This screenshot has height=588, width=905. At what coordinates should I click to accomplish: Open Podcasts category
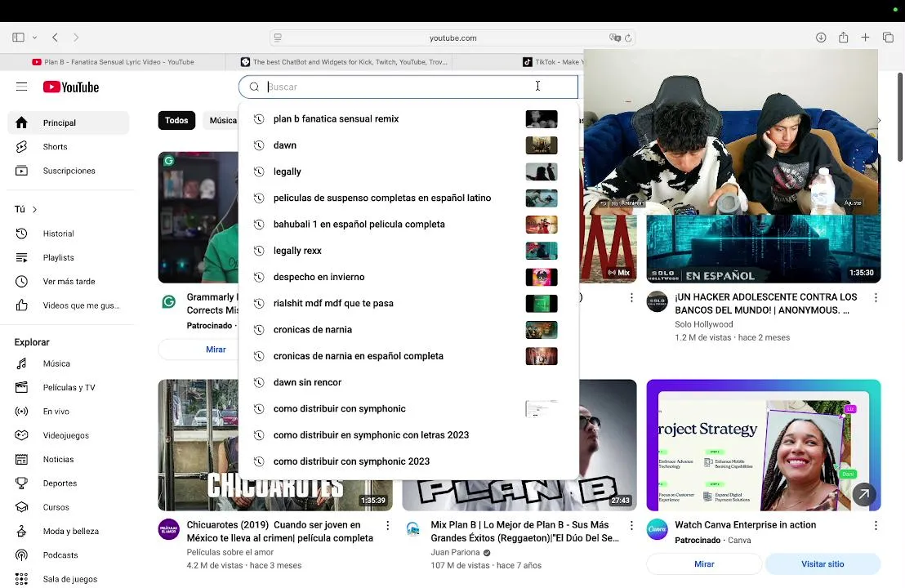[x=68, y=555]
